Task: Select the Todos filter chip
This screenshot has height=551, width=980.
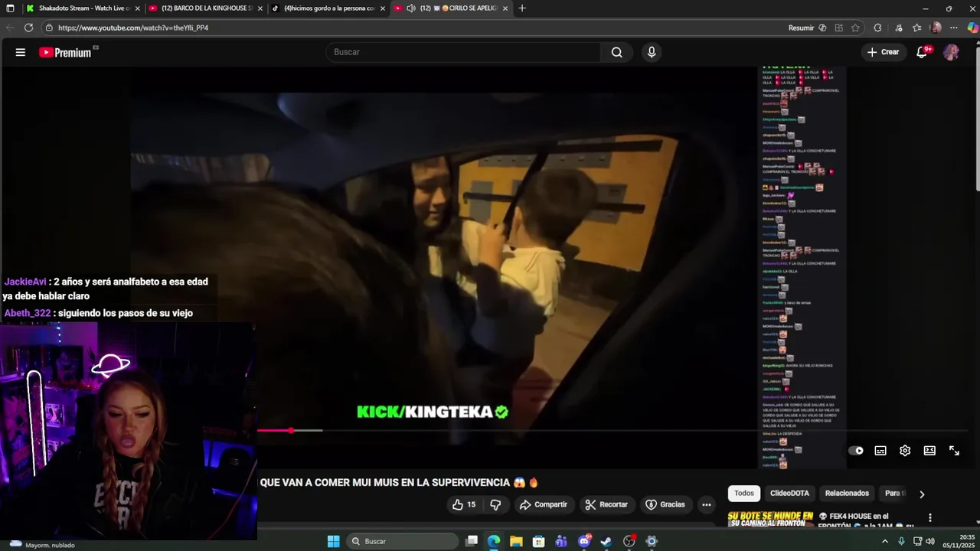Action: click(x=744, y=494)
